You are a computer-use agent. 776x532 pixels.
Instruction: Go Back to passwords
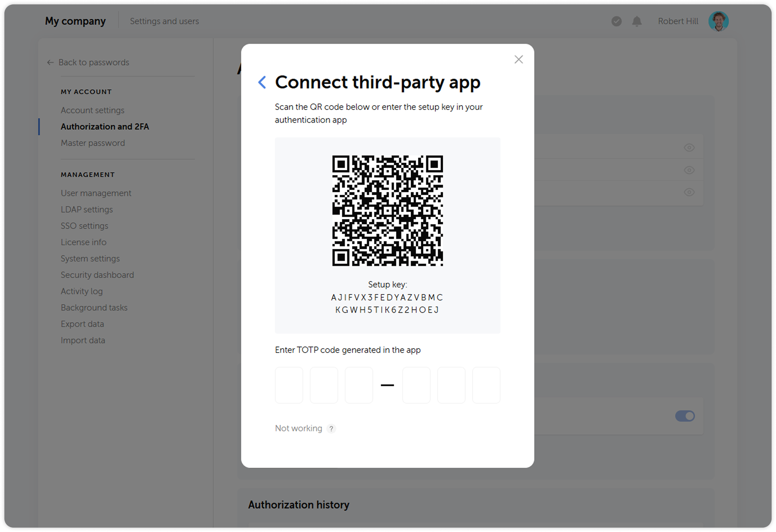click(x=88, y=62)
